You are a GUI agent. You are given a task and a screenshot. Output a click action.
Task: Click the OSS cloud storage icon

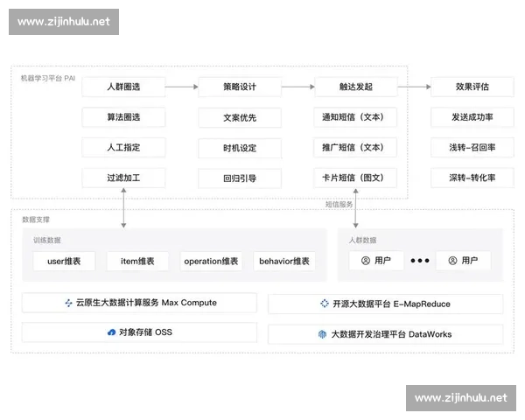click(x=111, y=332)
